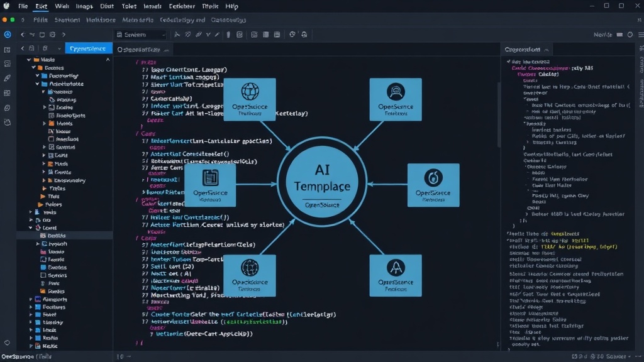
Task: Click the line number 10 in status bar
Action: (x=120, y=357)
